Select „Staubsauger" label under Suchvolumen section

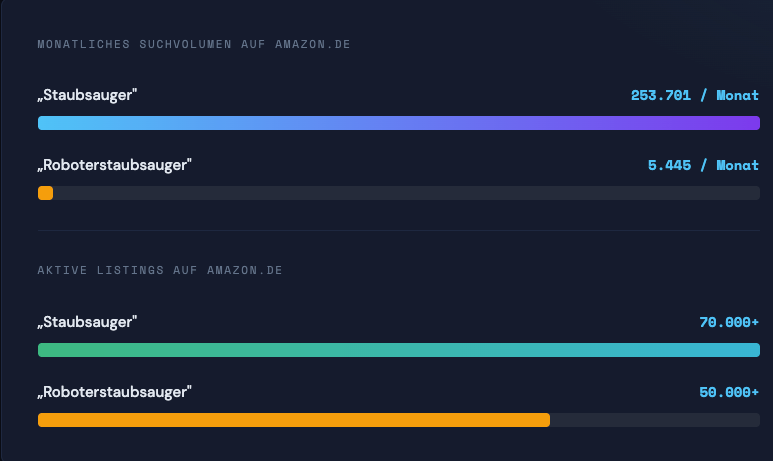[87, 94]
